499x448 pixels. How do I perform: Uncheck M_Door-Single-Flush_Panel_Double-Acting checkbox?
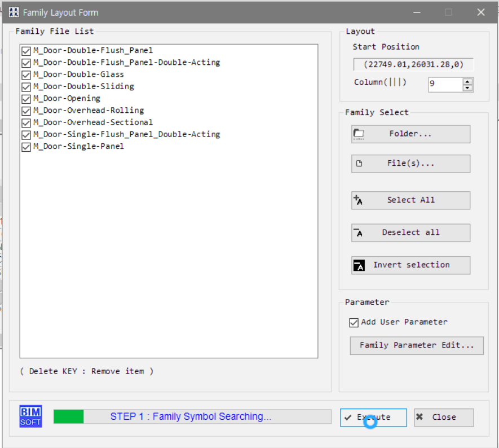tap(26, 135)
